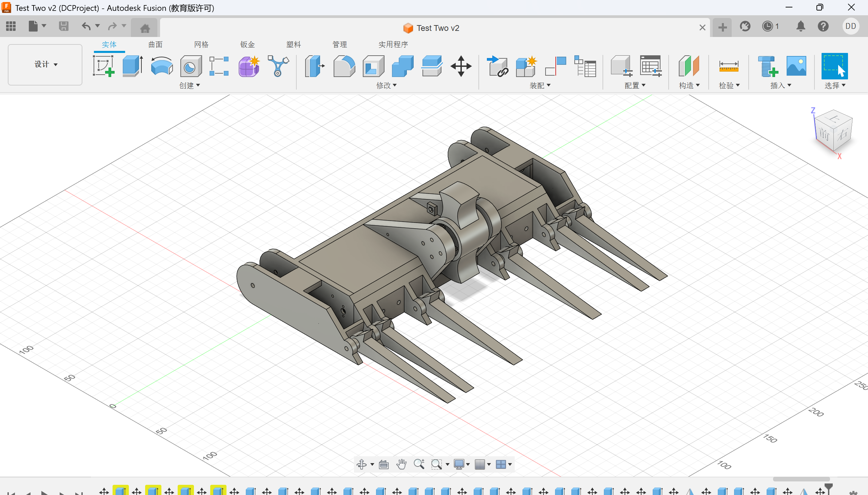Activate the Move/Copy tool

point(461,66)
